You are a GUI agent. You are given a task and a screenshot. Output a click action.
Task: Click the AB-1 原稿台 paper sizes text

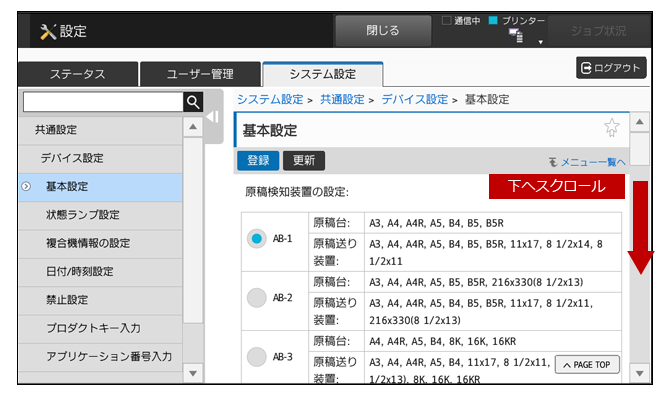(436, 223)
